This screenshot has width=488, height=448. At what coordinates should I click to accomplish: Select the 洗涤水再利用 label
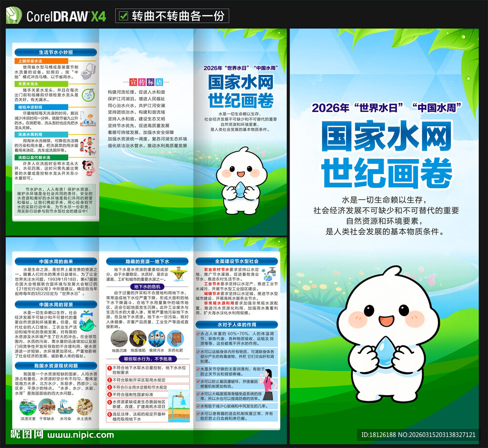41,134
